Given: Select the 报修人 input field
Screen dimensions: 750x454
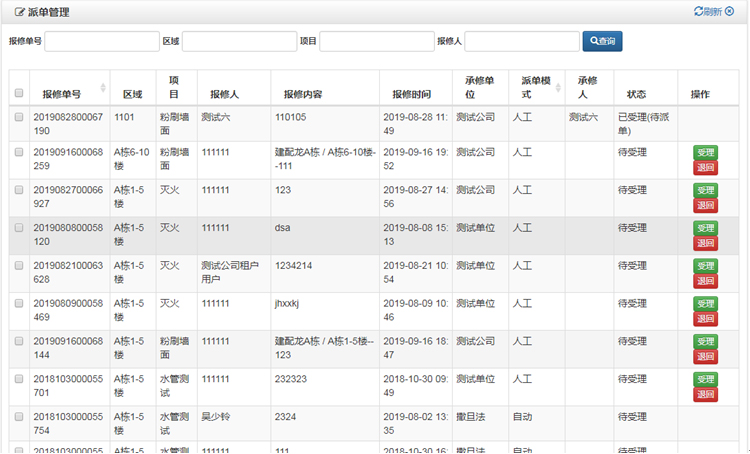Looking at the screenshot, I should [x=522, y=41].
